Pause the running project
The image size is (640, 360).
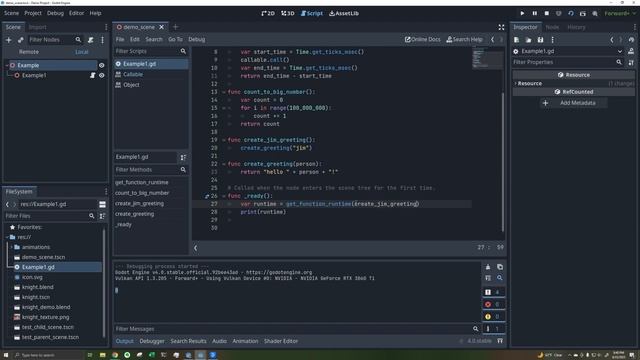coord(534,13)
